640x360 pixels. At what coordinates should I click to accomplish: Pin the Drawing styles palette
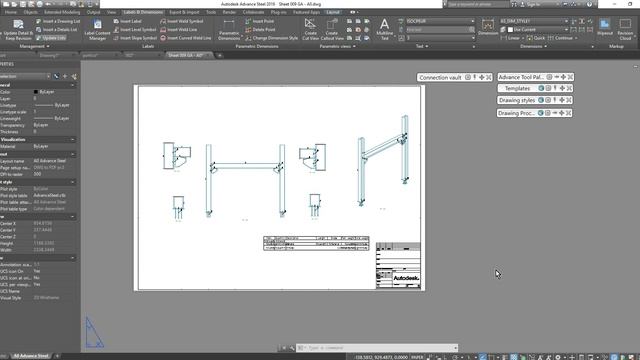coord(555,100)
